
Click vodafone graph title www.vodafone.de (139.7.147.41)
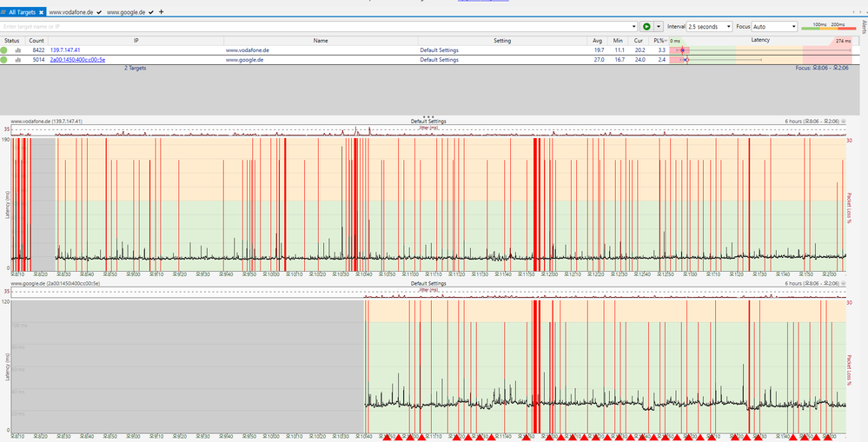(47, 122)
